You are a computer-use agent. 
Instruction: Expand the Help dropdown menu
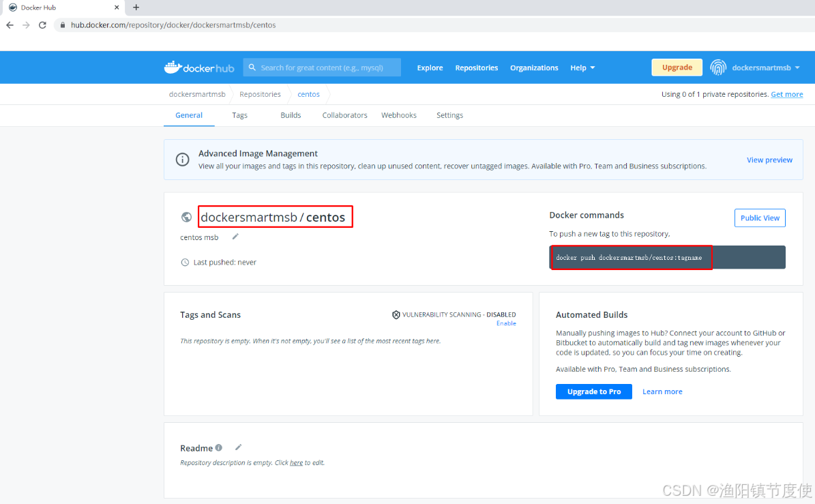tap(582, 68)
